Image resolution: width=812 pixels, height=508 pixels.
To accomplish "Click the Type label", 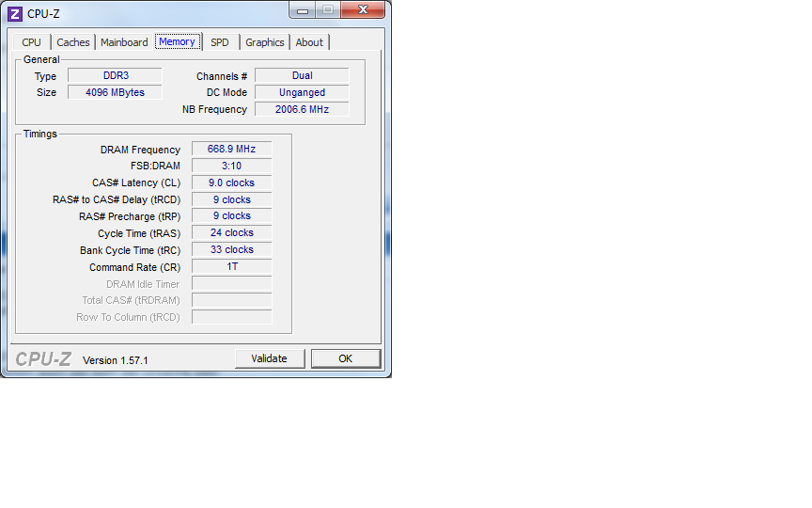I will point(45,76).
